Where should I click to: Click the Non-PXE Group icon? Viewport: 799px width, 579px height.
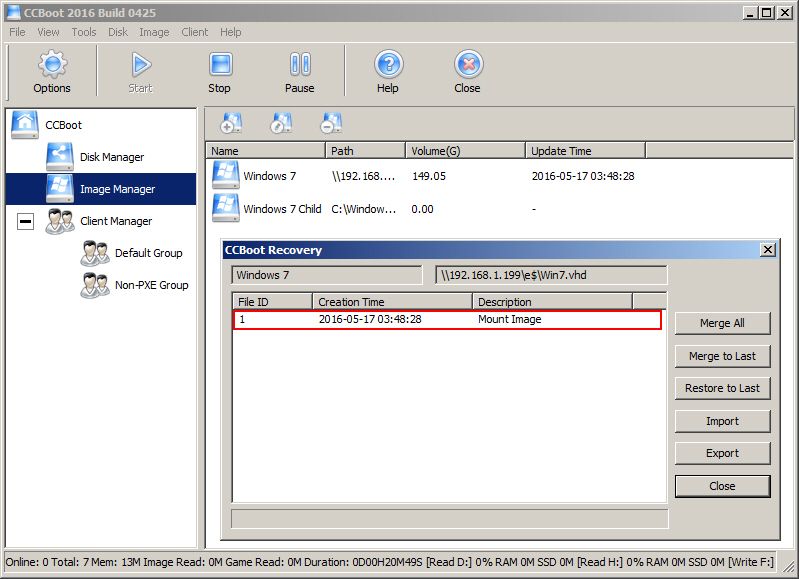tap(95, 285)
